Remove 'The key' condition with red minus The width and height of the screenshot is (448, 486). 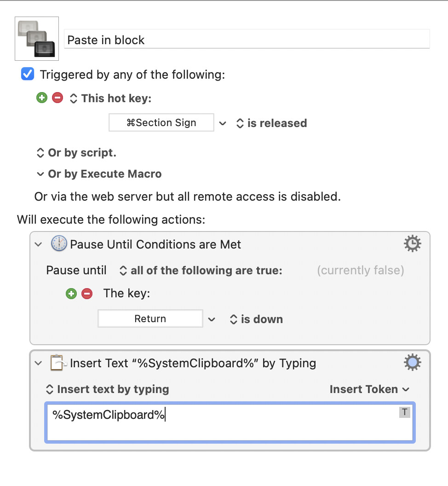point(87,294)
